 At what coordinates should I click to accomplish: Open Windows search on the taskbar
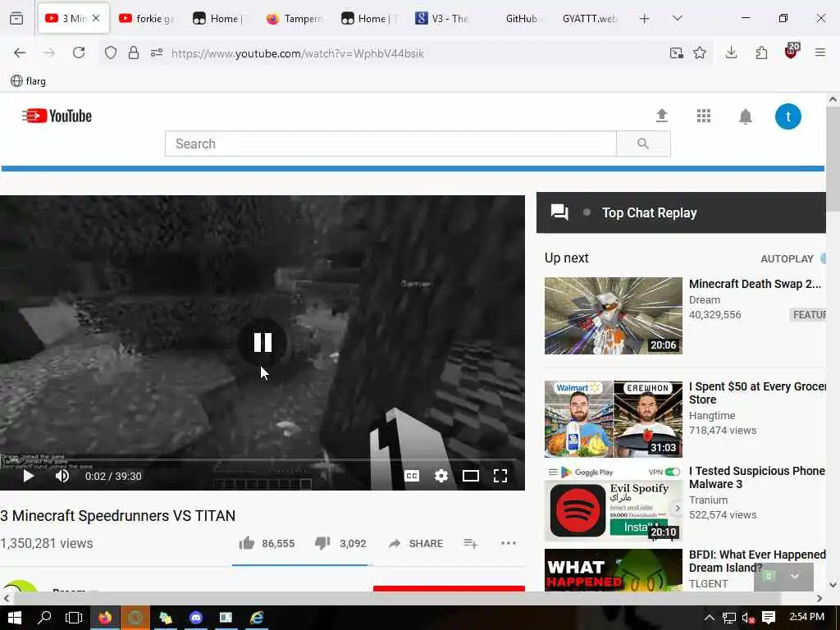point(44,618)
